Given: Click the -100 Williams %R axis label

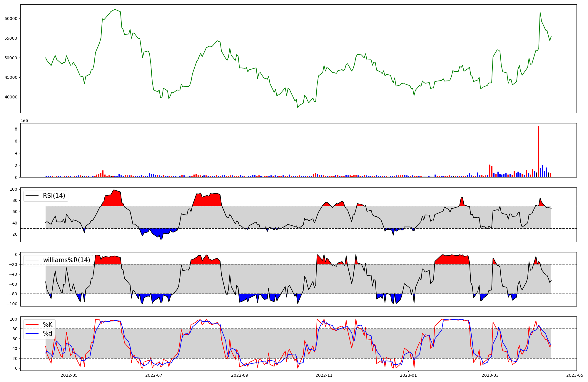Looking at the screenshot, I should (12, 304).
